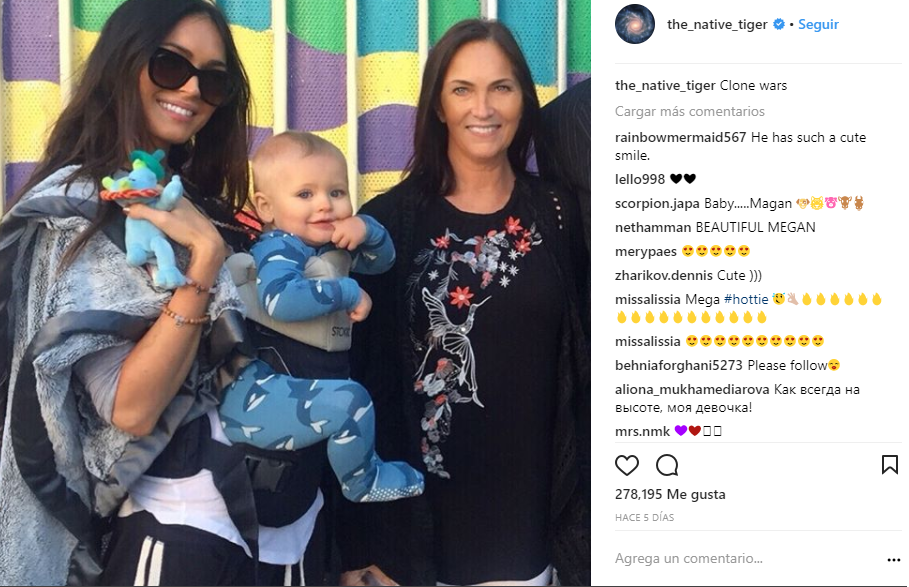Open the HACE 5 DÍAS timestamp link
This screenshot has height=587, width=909.
645,517
